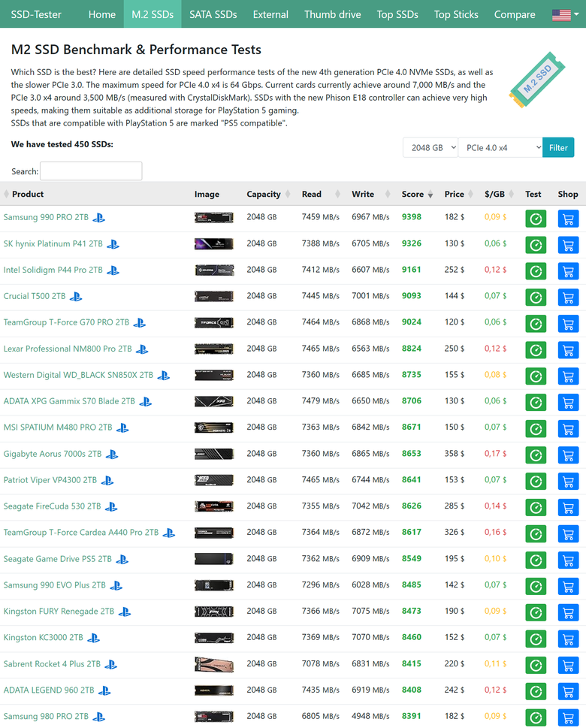Open shop cart for Seagate Game Drive PS5

[x=569, y=560]
